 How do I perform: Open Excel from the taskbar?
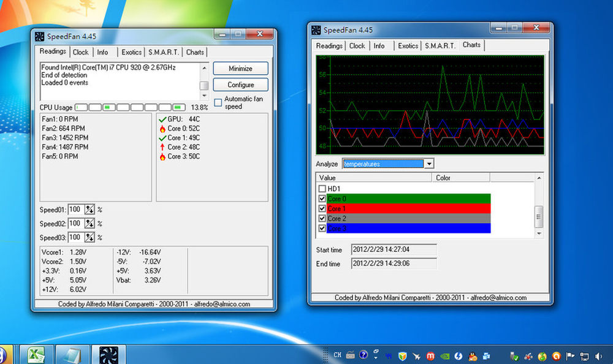pos(36,355)
